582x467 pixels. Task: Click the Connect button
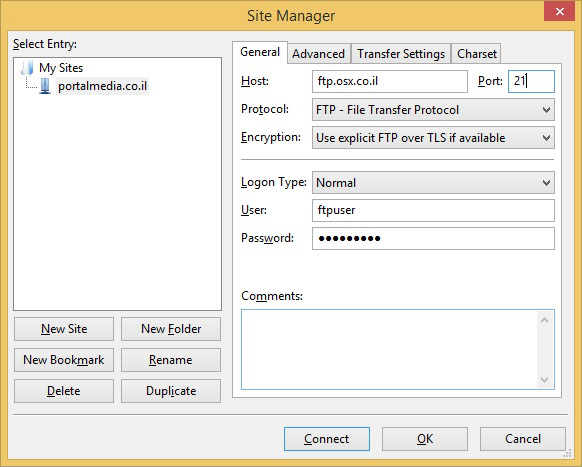(x=327, y=439)
